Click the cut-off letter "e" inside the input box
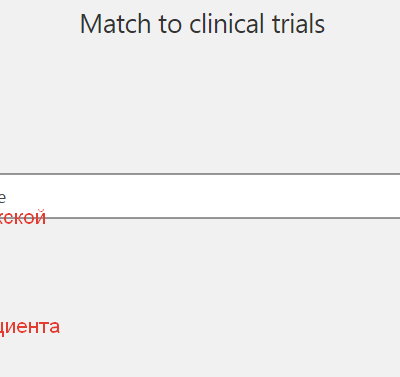This screenshot has width=400, height=377. pyautogui.click(x=2, y=198)
